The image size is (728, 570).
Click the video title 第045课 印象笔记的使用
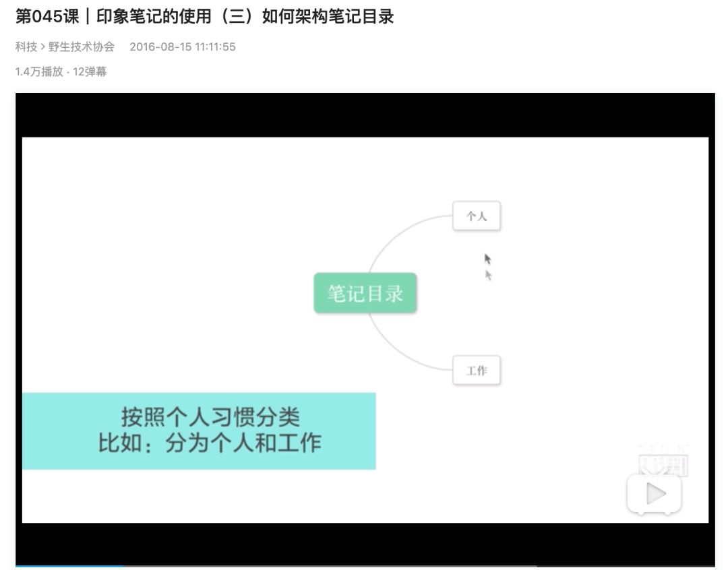pyautogui.click(x=205, y=17)
